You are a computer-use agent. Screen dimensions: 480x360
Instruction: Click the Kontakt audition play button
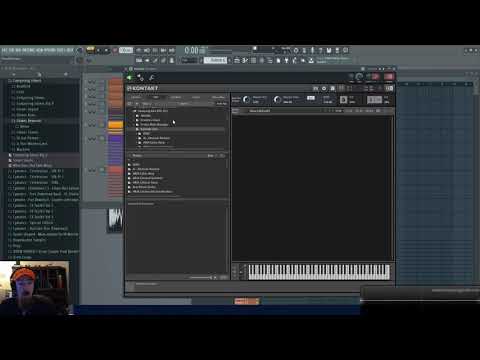[x=215, y=277]
